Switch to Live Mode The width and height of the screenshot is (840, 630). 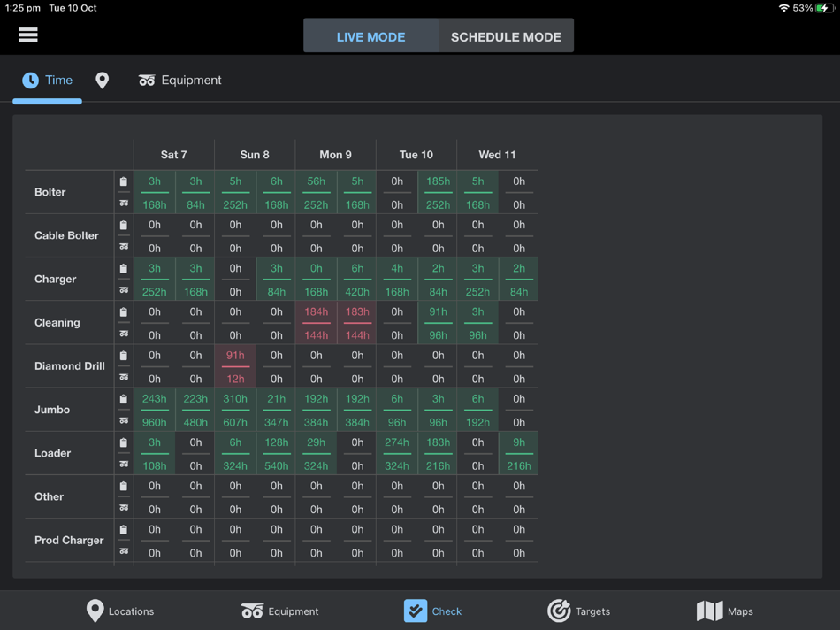coord(370,36)
